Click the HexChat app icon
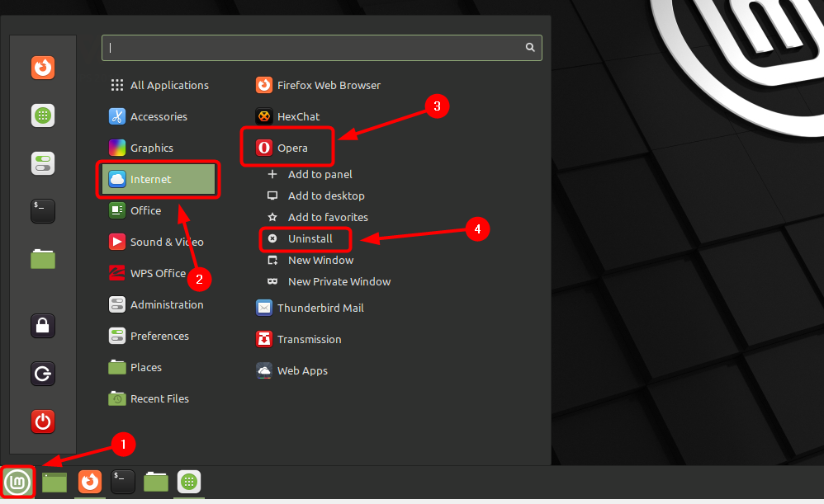 (264, 116)
